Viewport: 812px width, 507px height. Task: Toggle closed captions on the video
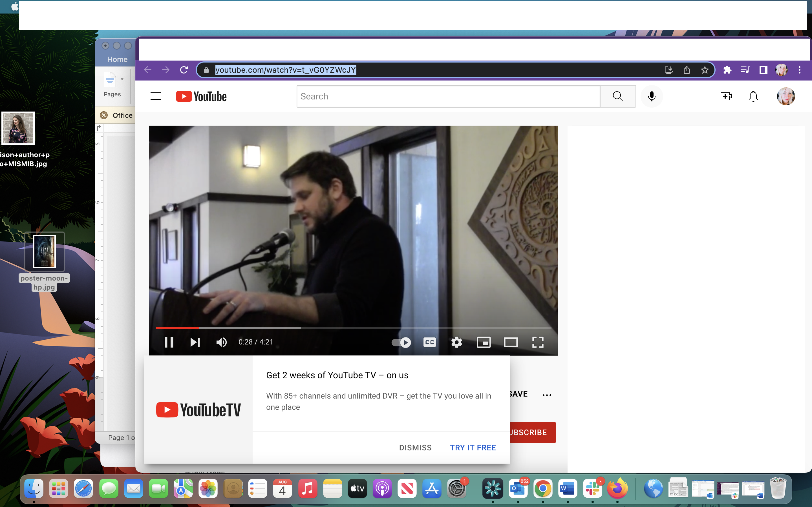429,342
